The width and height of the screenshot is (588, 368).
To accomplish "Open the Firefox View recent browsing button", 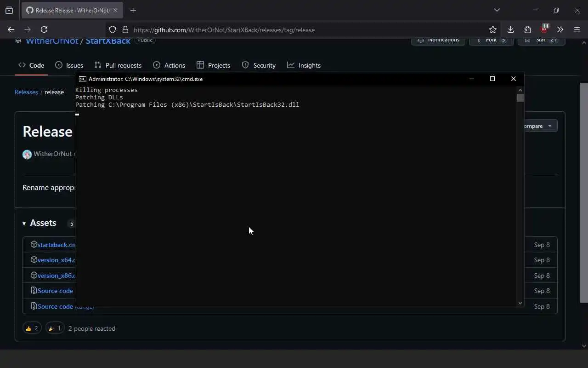I will 9,10.
